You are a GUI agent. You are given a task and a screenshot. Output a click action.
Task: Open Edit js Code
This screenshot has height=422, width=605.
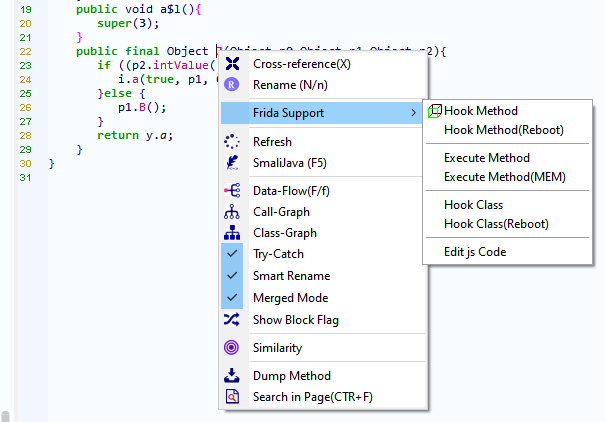tap(475, 252)
